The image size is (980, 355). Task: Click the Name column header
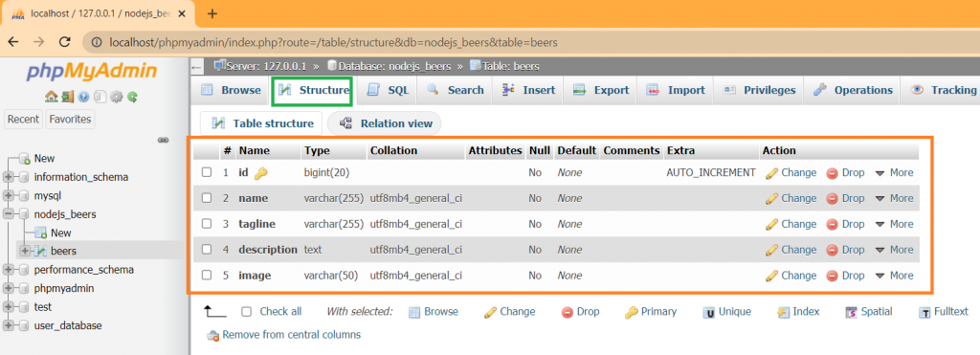pyautogui.click(x=254, y=150)
